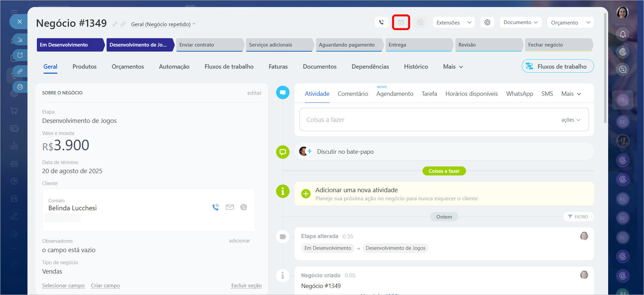Close the deal panel with X button
This screenshot has height=295, width=644.
click(19, 22)
